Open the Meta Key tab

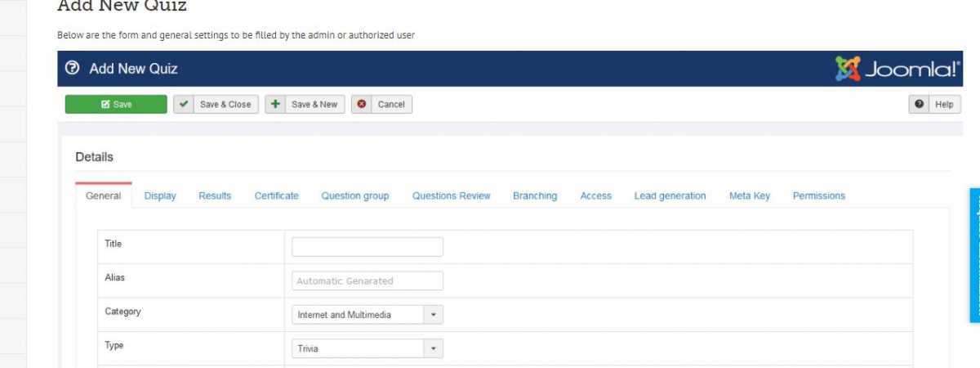tap(750, 196)
